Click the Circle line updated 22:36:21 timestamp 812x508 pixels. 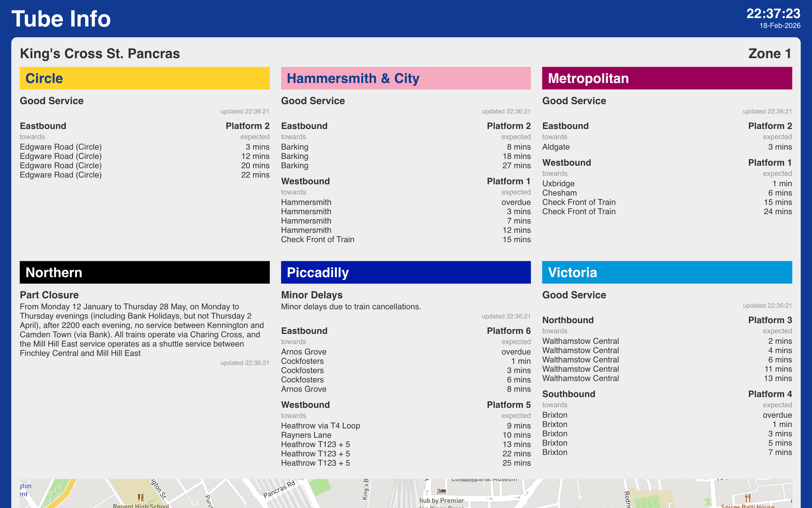[245, 111]
